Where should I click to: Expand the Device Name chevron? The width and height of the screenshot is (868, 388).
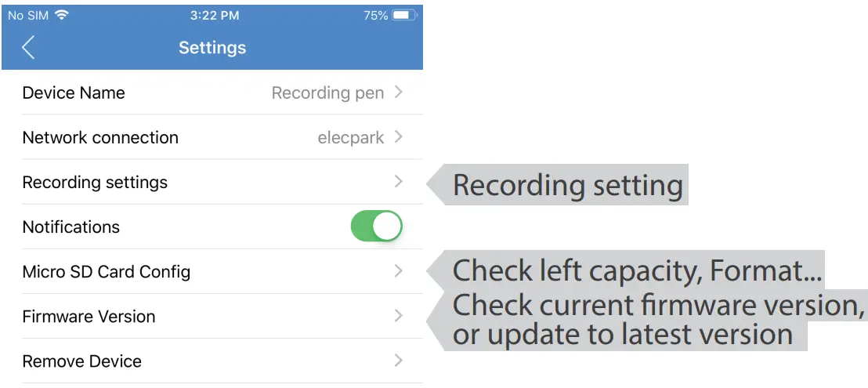pyautogui.click(x=399, y=92)
